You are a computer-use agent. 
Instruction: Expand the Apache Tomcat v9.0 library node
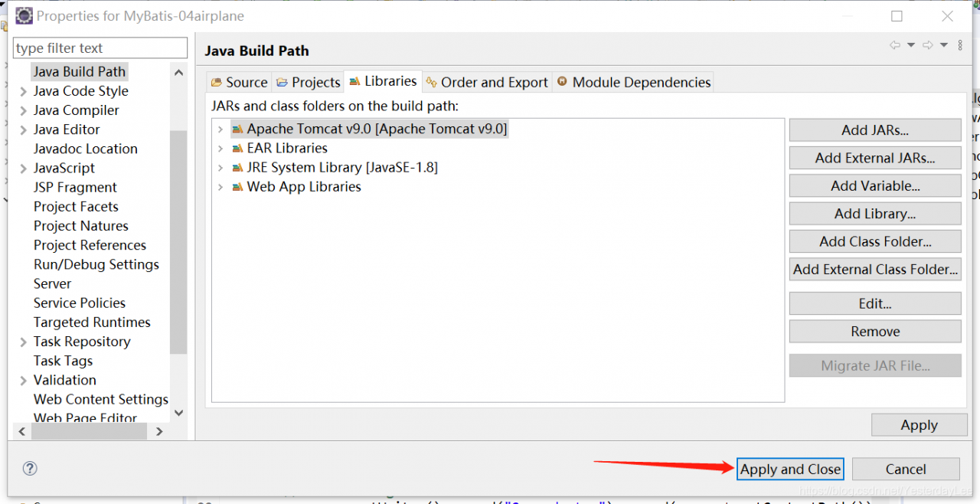[x=220, y=129]
